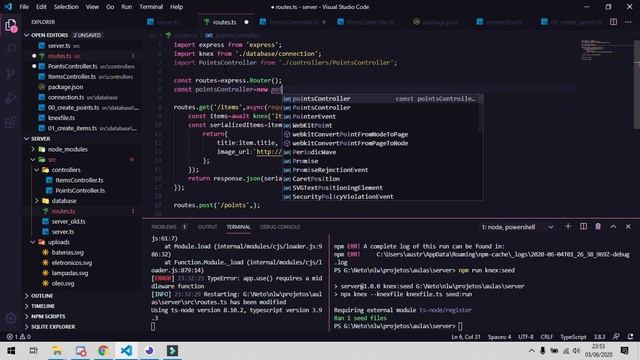Screen dimensions: 640x360
Task: Open PointsController.ts in controllers folder
Action: click(80, 191)
